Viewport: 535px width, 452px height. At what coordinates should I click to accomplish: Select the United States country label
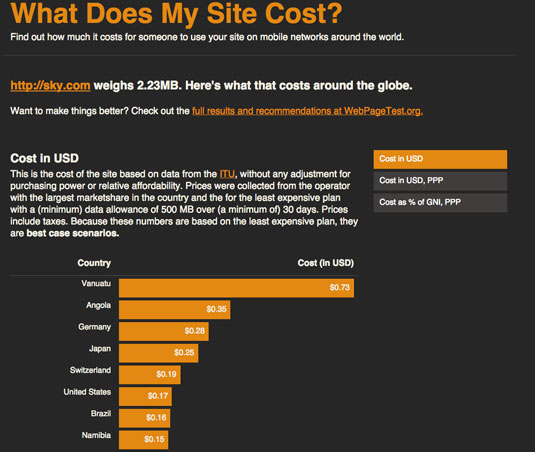(87, 392)
